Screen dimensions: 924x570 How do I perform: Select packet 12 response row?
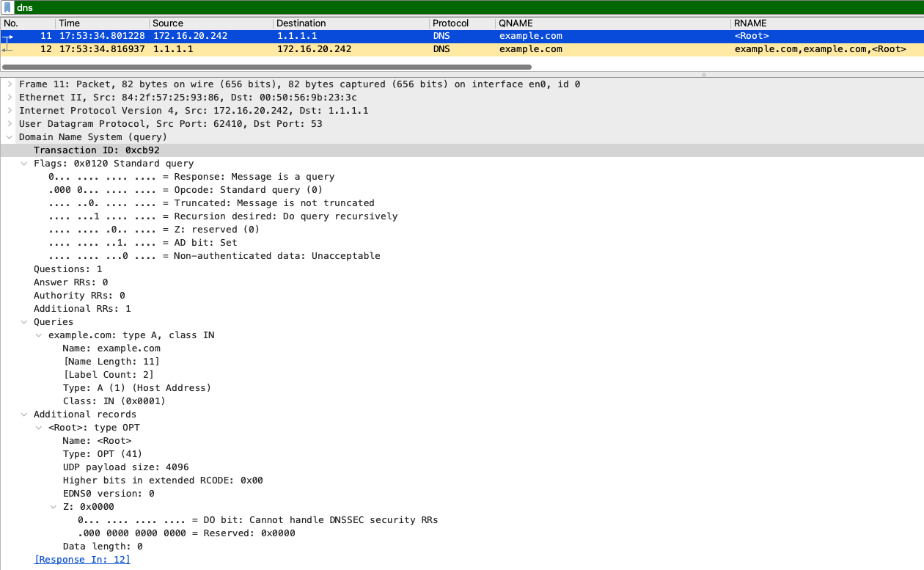pyautogui.click(x=462, y=49)
